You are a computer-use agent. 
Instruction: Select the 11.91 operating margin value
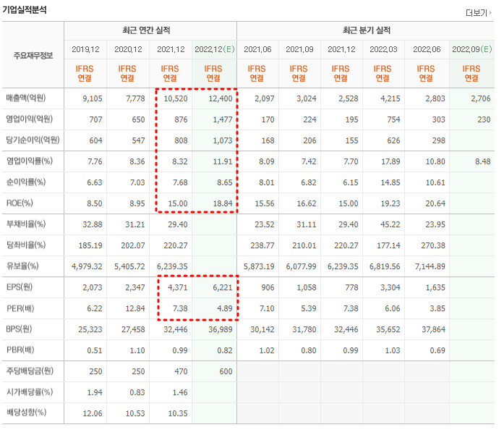point(223,161)
